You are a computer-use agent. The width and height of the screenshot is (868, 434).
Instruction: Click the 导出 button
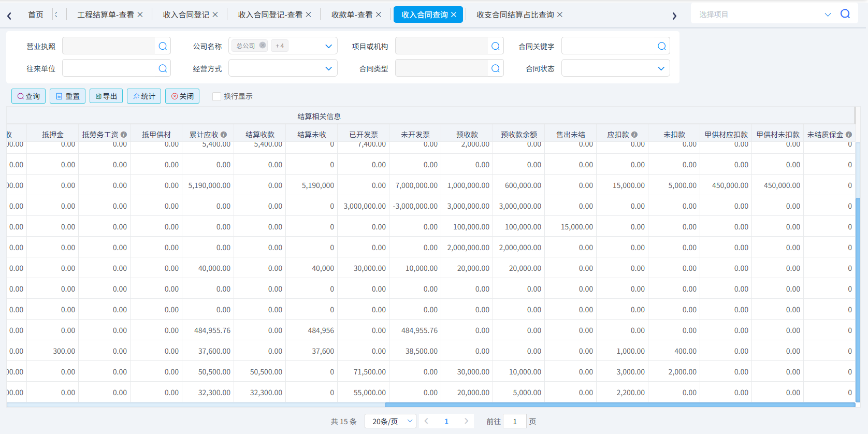[x=106, y=96]
